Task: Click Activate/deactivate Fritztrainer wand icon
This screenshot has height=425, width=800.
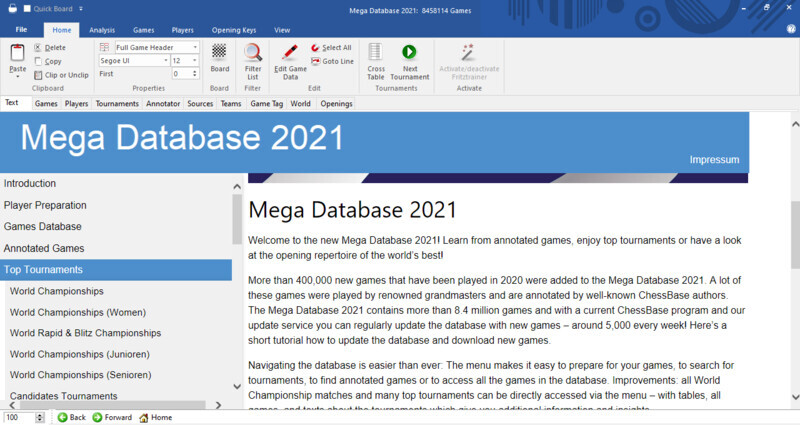Action: coord(468,52)
